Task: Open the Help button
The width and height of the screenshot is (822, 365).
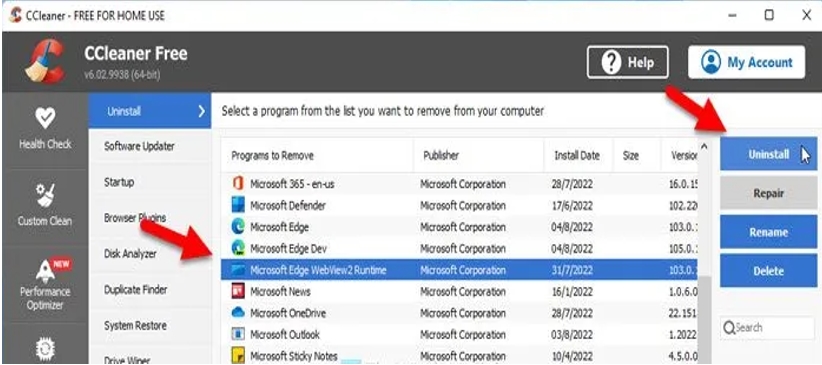Action: click(628, 62)
